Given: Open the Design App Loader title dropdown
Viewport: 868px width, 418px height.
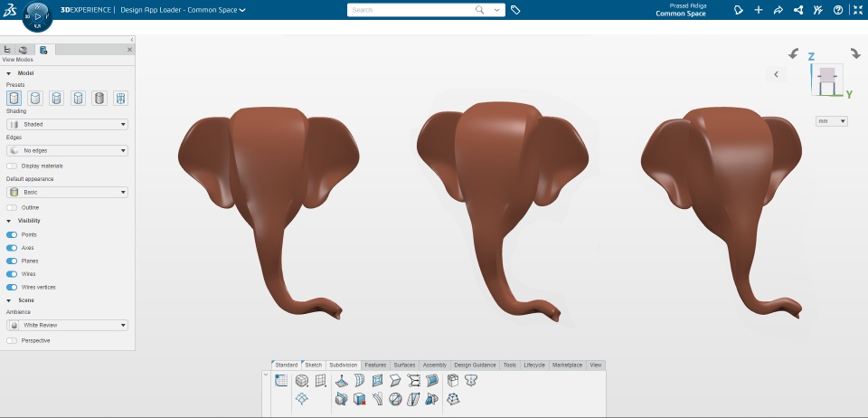Looking at the screenshot, I should click(x=242, y=10).
